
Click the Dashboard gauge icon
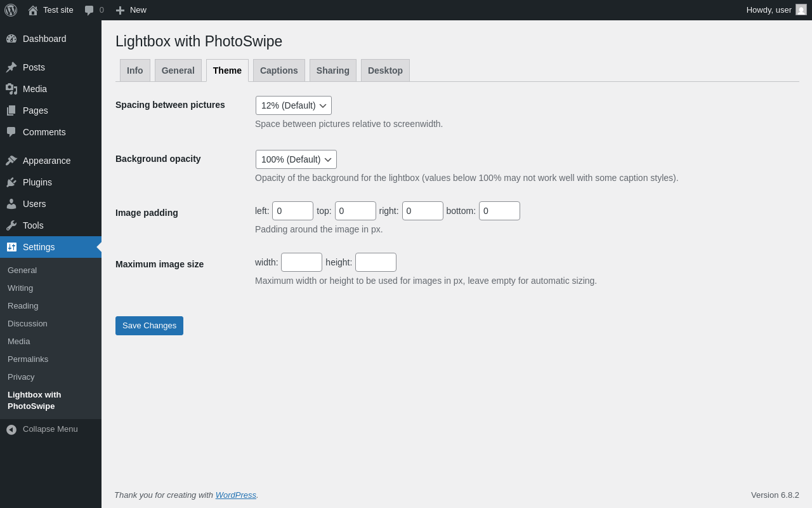11,39
